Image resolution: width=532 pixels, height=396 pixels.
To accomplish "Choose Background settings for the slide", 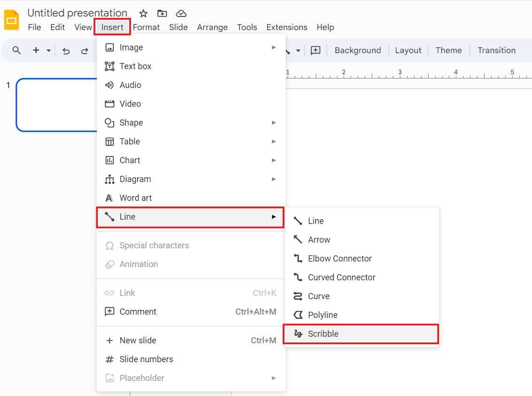I will pos(358,50).
